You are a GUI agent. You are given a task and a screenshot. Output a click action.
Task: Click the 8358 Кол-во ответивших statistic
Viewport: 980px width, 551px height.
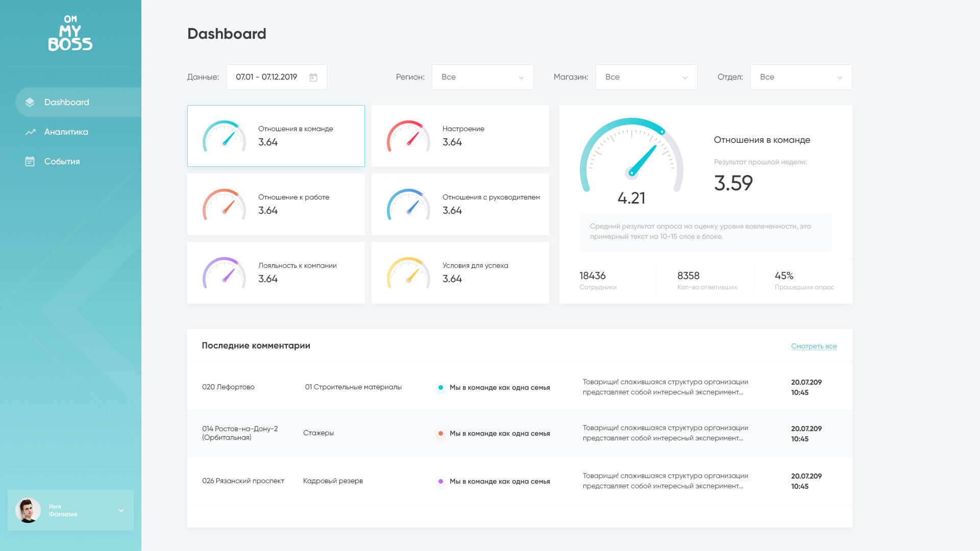(x=707, y=281)
